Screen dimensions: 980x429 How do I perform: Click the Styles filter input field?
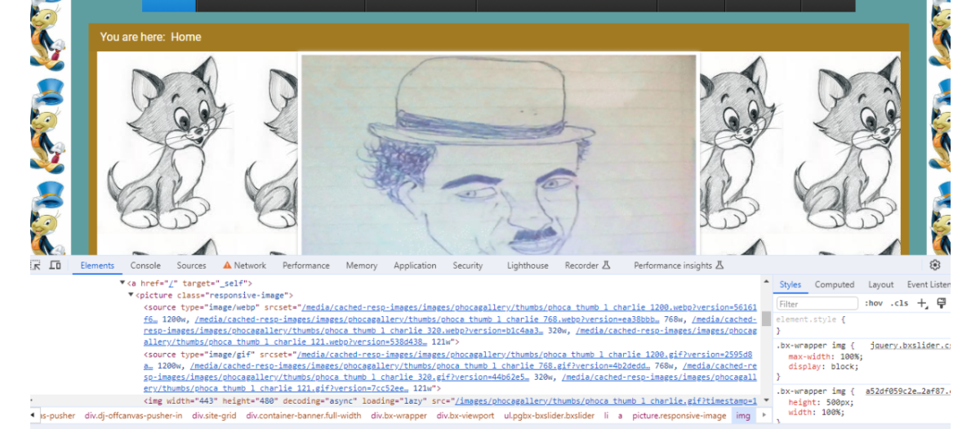tap(817, 303)
